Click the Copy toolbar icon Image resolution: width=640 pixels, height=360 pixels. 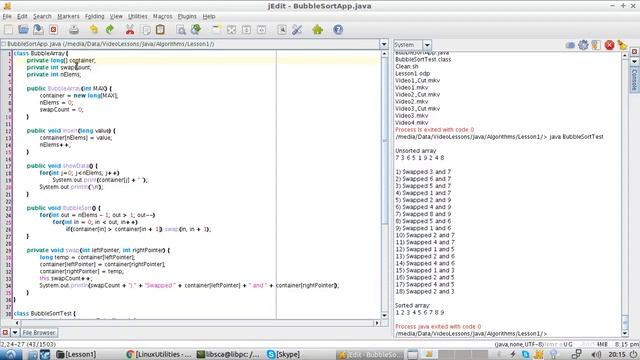(146, 29)
